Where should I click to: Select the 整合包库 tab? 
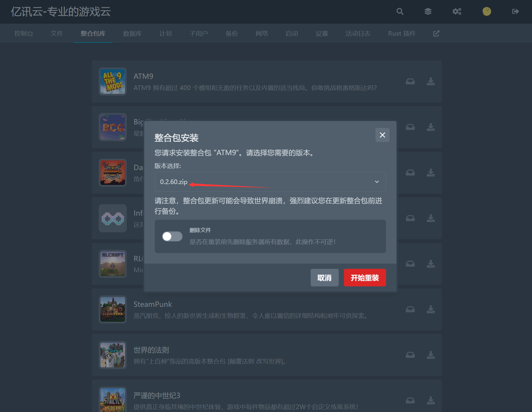click(93, 34)
